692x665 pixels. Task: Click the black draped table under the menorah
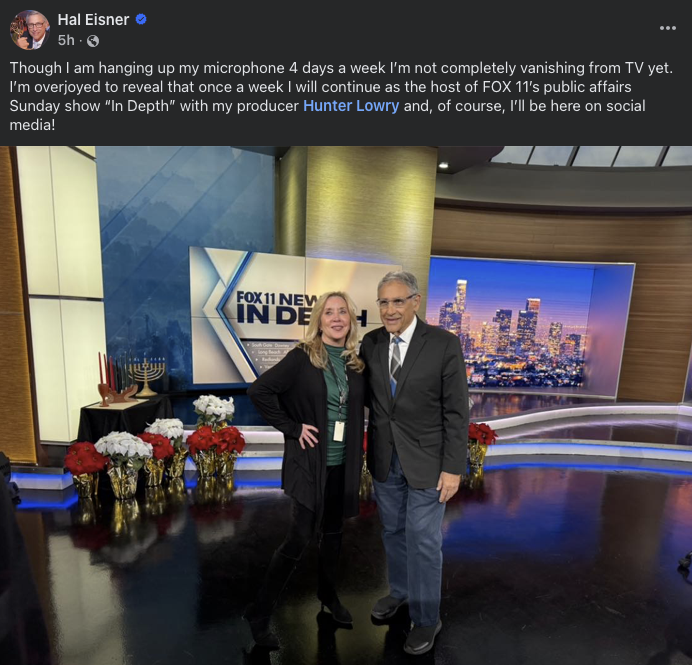pos(126,418)
